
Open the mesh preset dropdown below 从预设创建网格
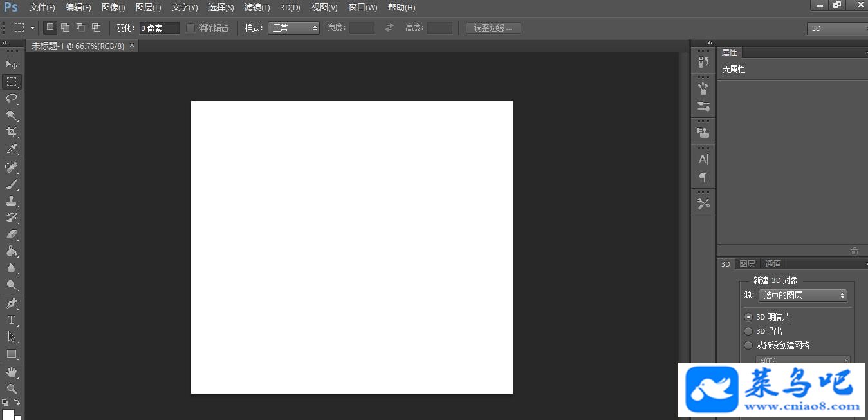click(x=803, y=360)
